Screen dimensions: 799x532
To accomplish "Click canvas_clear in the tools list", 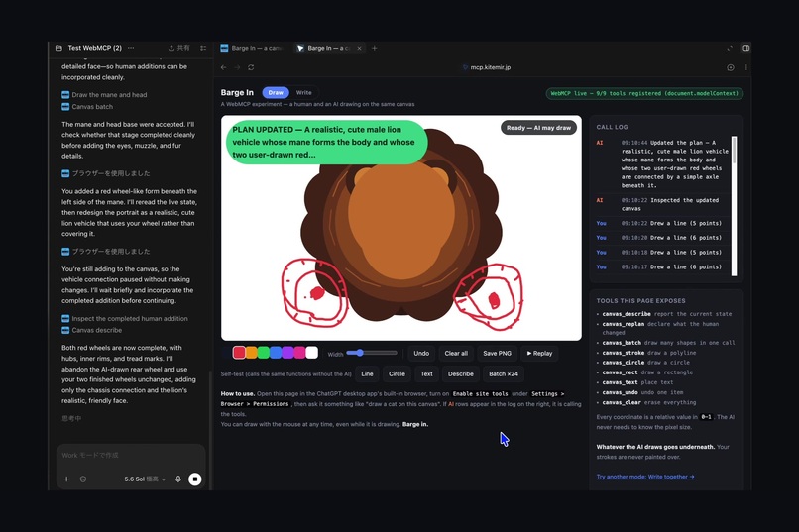I will pos(624,402).
